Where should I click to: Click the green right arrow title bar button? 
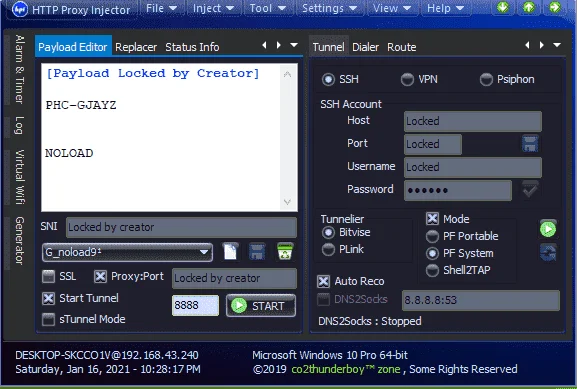[x=555, y=7]
